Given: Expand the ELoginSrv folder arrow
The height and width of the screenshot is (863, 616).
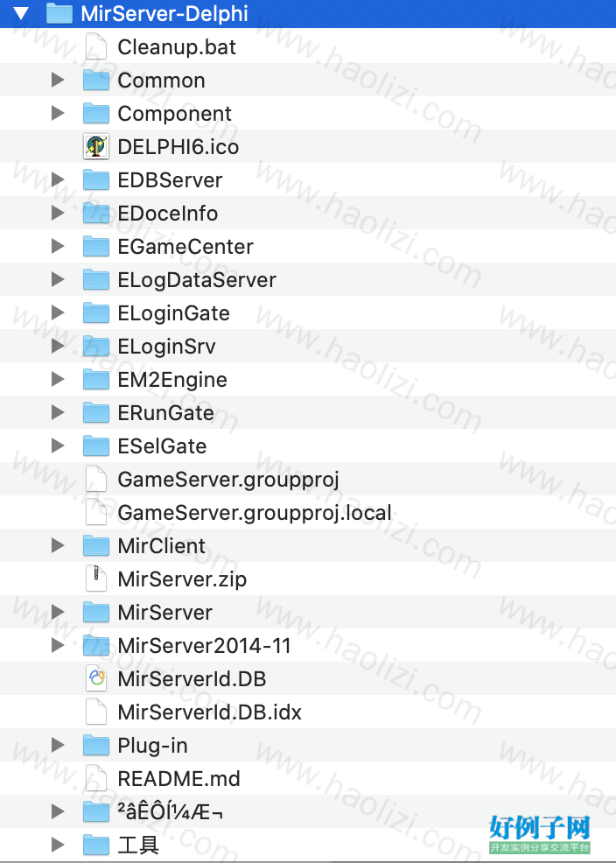Looking at the screenshot, I should pyautogui.click(x=58, y=346).
